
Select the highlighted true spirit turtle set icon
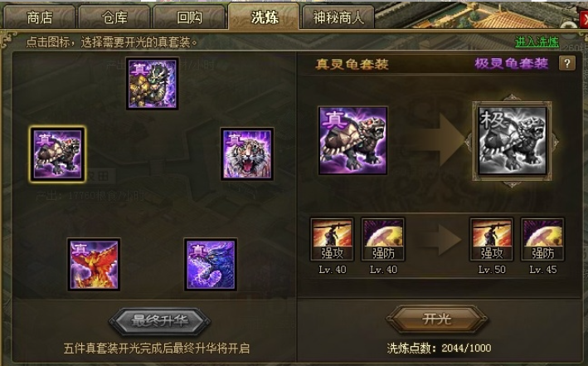point(57,154)
